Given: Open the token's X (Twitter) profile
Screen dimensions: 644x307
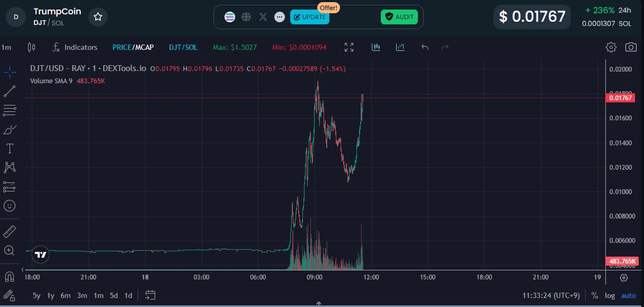Looking at the screenshot, I should point(263,17).
